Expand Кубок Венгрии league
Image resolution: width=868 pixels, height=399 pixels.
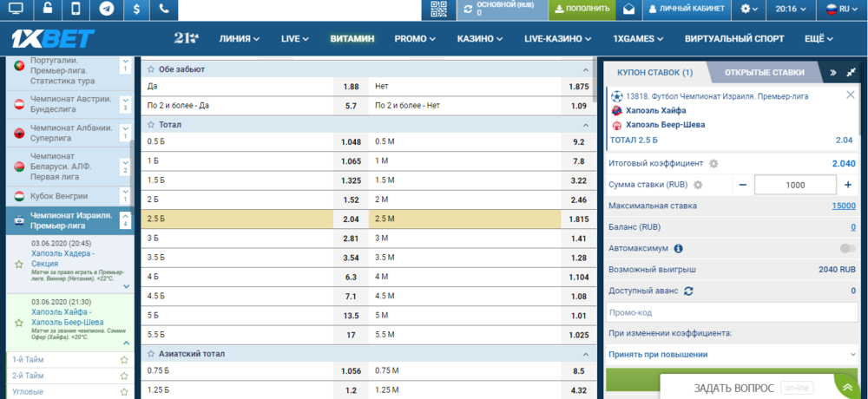tap(125, 196)
